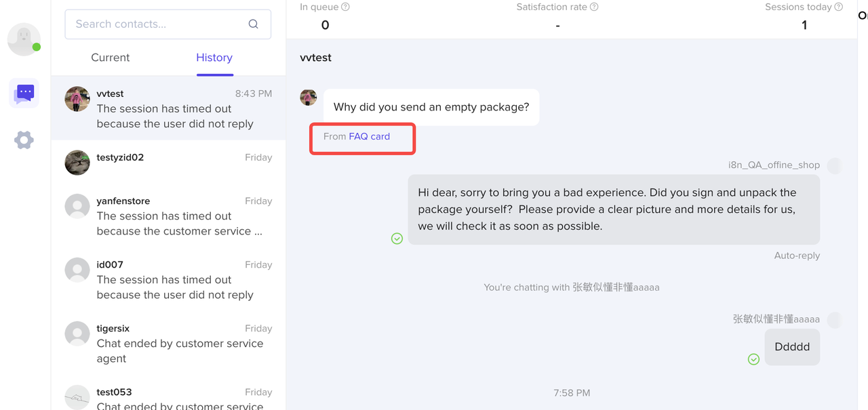The width and height of the screenshot is (868, 410).
Task: Click vvtest avatar in the chat message
Action: click(x=308, y=98)
